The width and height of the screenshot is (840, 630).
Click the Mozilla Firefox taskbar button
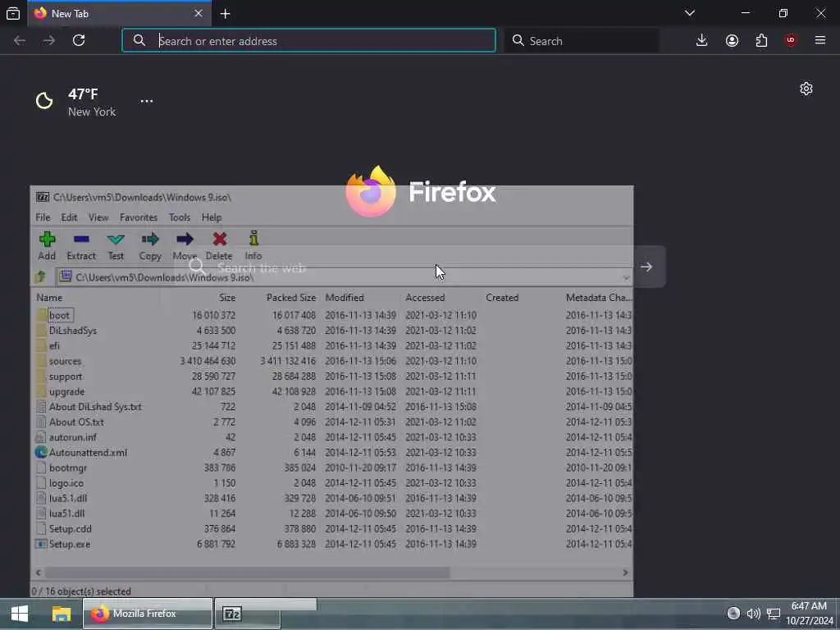click(x=148, y=614)
